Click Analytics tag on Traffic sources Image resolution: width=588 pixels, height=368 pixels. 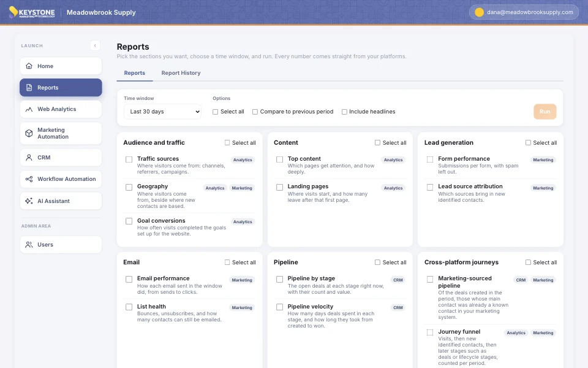pyautogui.click(x=243, y=160)
